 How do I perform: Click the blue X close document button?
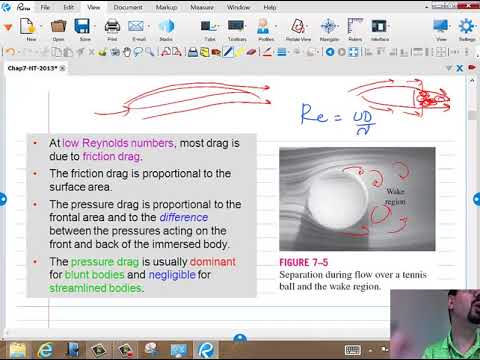click(460, 68)
